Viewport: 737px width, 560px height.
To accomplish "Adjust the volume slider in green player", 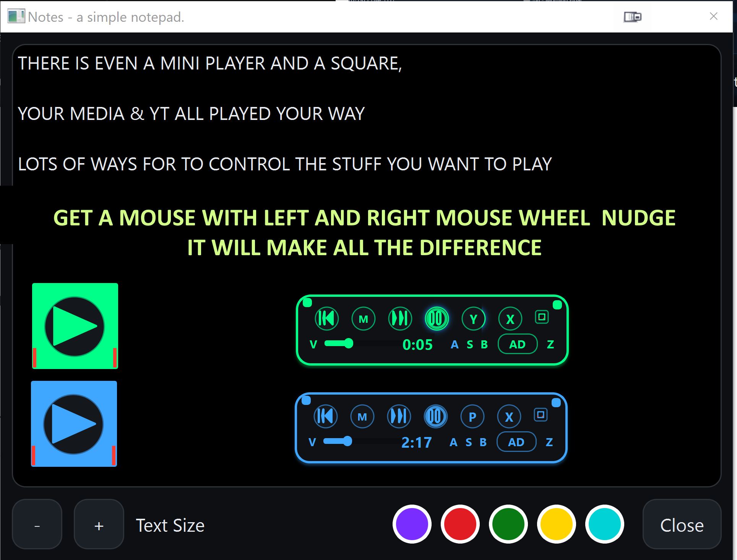I will coord(348,343).
